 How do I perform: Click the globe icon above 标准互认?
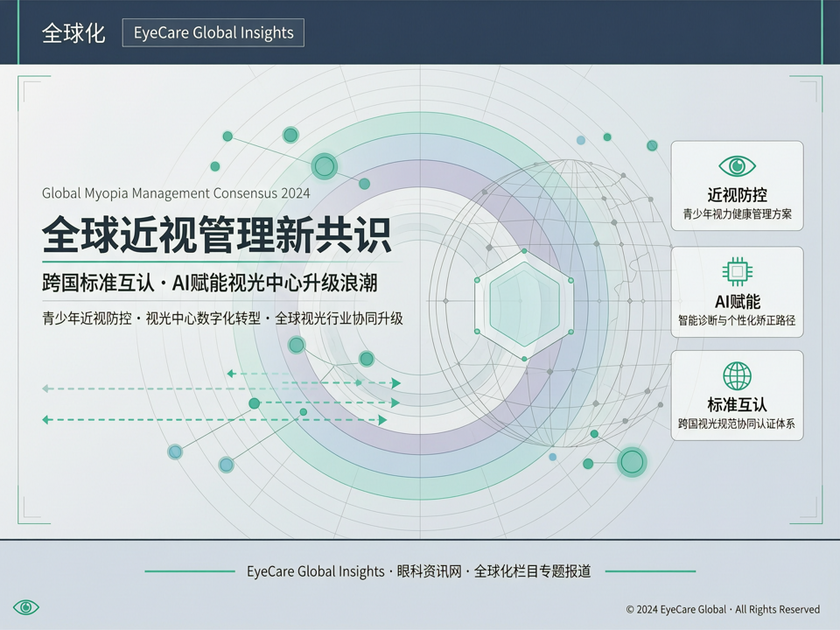(x=737, y=375)
